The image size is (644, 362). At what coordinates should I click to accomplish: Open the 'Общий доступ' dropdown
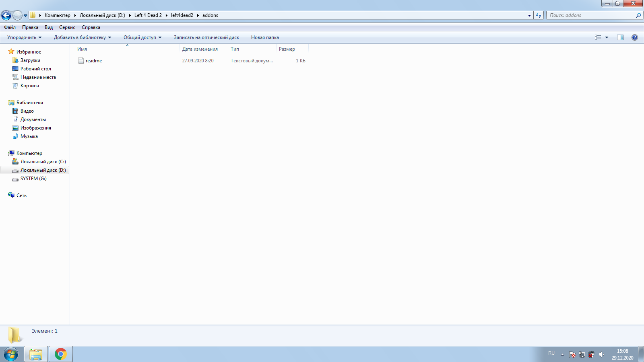[x=142, y=37]
